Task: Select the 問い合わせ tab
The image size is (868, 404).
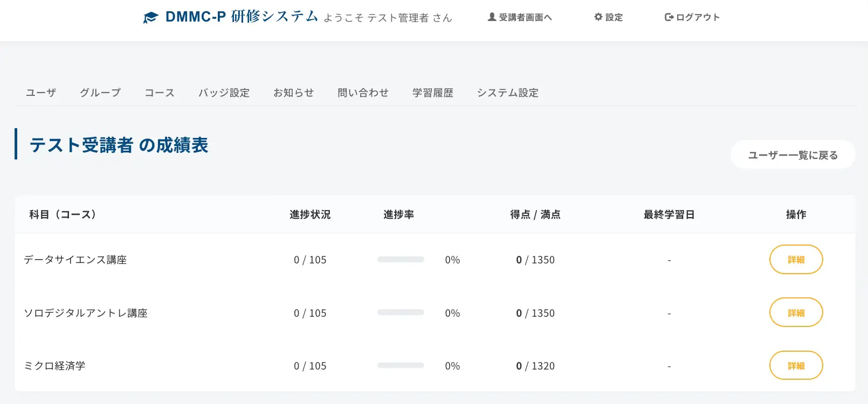Action: click(x=363, y=93)
